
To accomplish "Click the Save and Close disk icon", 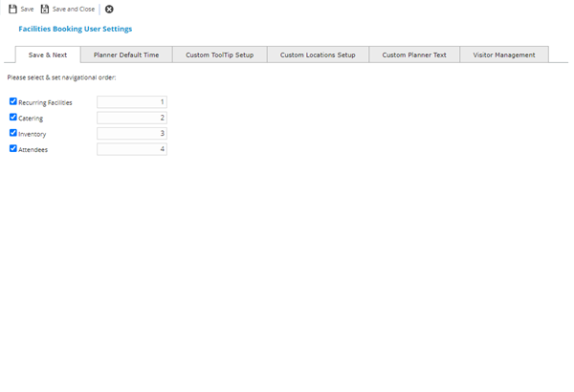I will pyautogui.click(x=45, y=9).
